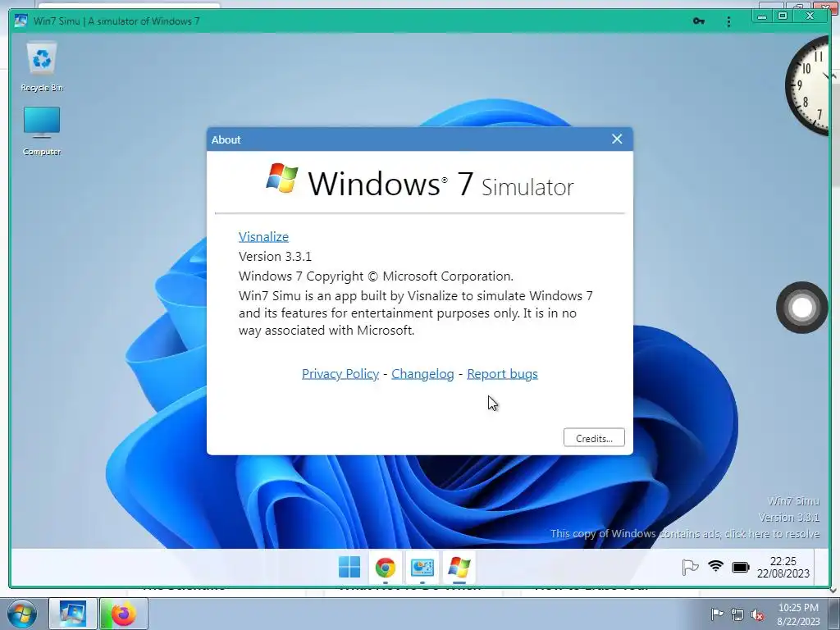Click the analog clock gadget

tap(808, 85)
